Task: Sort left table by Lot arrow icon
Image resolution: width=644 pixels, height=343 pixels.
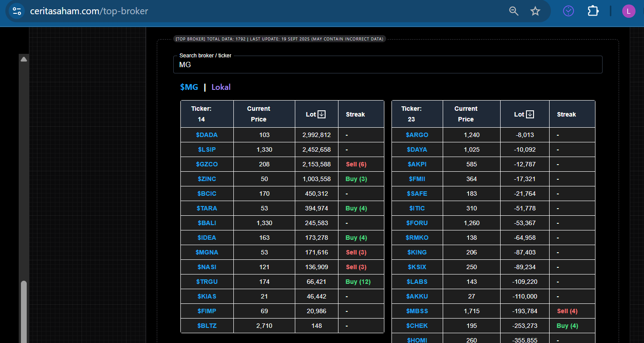Action: [x=322, y=114]
